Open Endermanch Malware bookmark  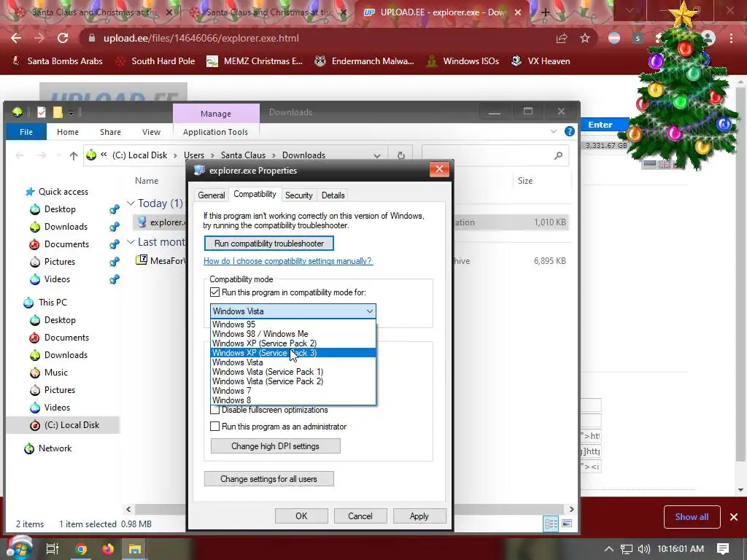pyautogui.click(x=365, y=61)
